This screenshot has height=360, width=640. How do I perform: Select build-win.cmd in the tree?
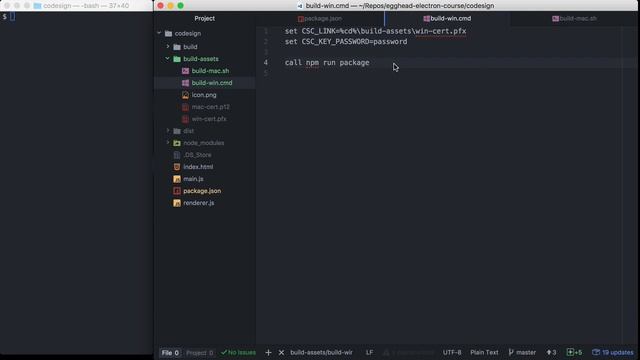[212, 83]
